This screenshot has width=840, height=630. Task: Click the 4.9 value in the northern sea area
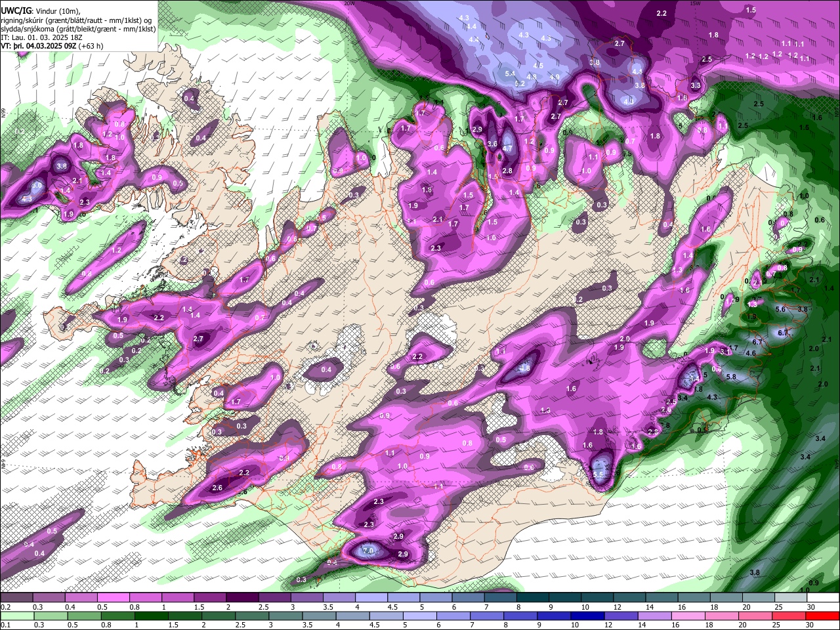point(555,77)
